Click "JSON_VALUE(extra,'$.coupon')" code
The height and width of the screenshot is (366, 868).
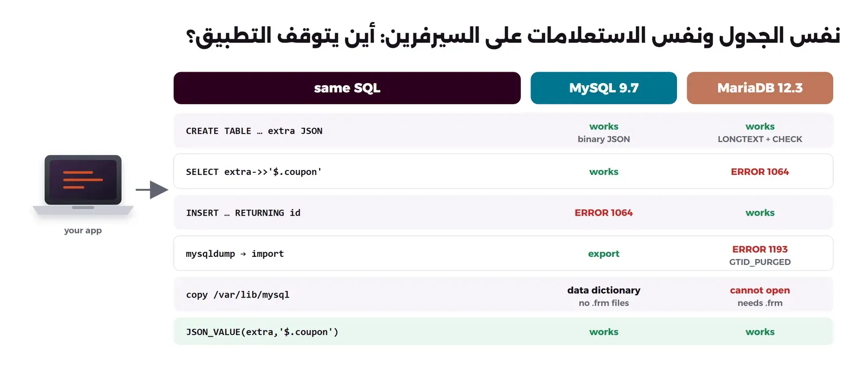coord(262,332)
